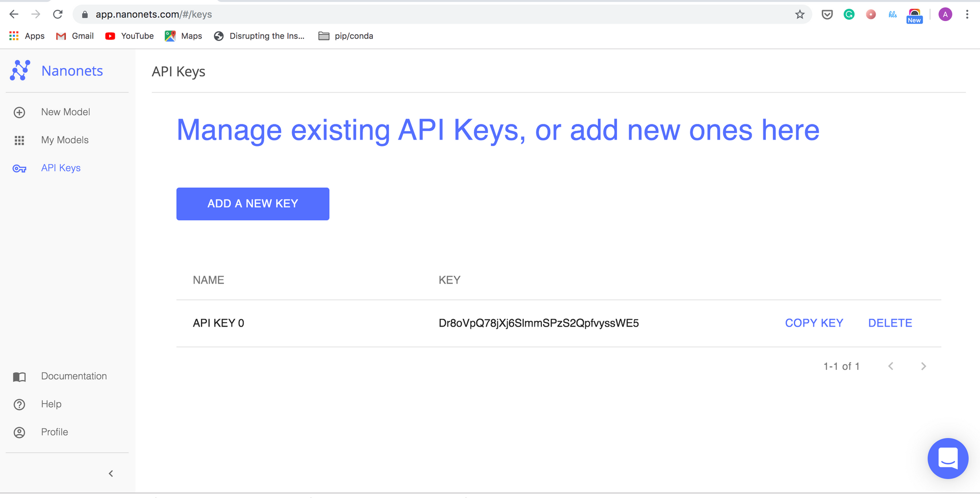Go to previous page of keys
This screenshot has height=498, width=980.
pyautogui.click(x=891, y=366)
